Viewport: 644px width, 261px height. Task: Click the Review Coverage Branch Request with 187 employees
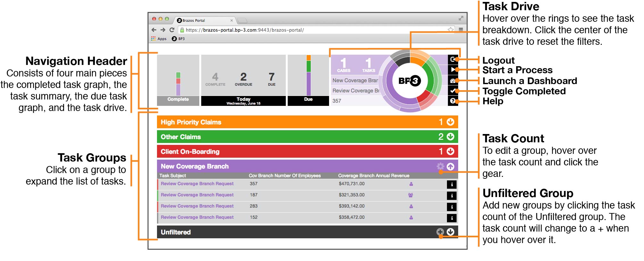click(197, 195)
